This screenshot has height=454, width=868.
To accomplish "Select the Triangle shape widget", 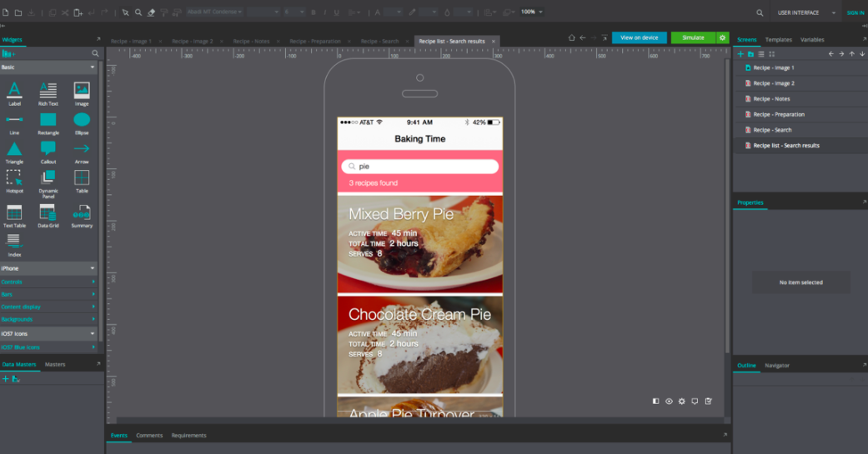I will (x=14, y=149).
